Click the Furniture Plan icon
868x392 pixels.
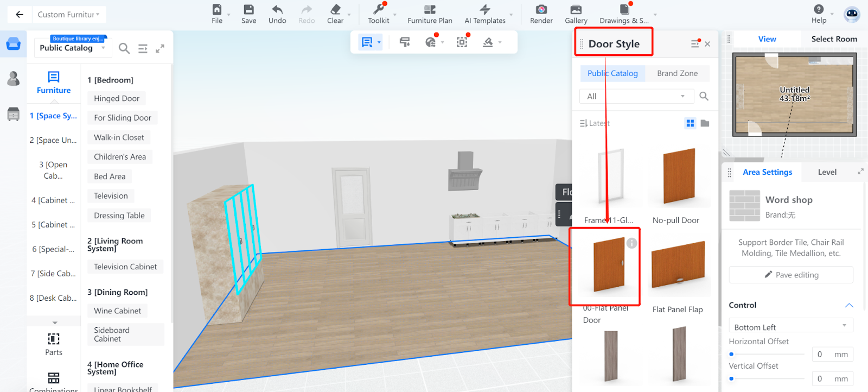pos(430,10)
